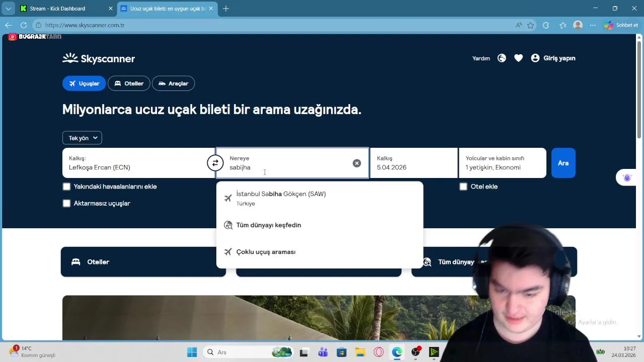Click the Ara search button
644x362 pixels.
tap(563, 163)
